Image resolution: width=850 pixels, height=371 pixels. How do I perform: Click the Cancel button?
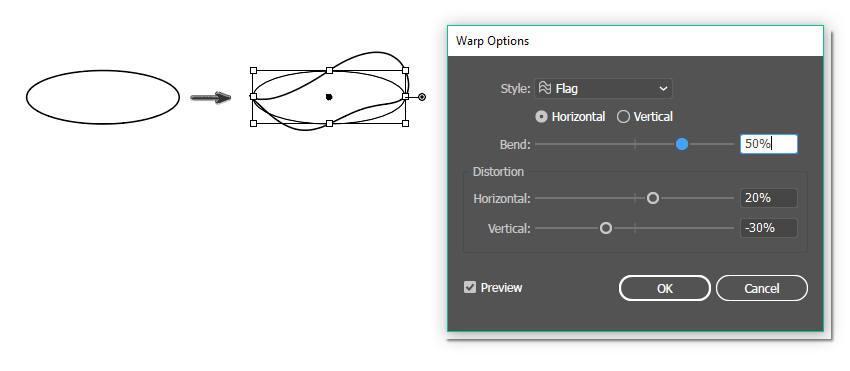point(762,288)
